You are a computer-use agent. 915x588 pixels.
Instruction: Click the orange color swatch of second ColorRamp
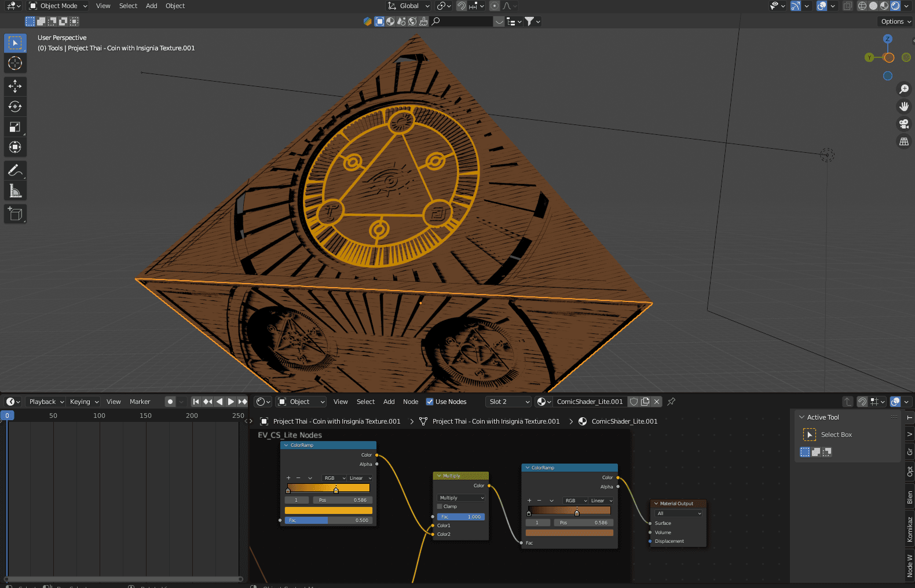click(x=569, y=532)
